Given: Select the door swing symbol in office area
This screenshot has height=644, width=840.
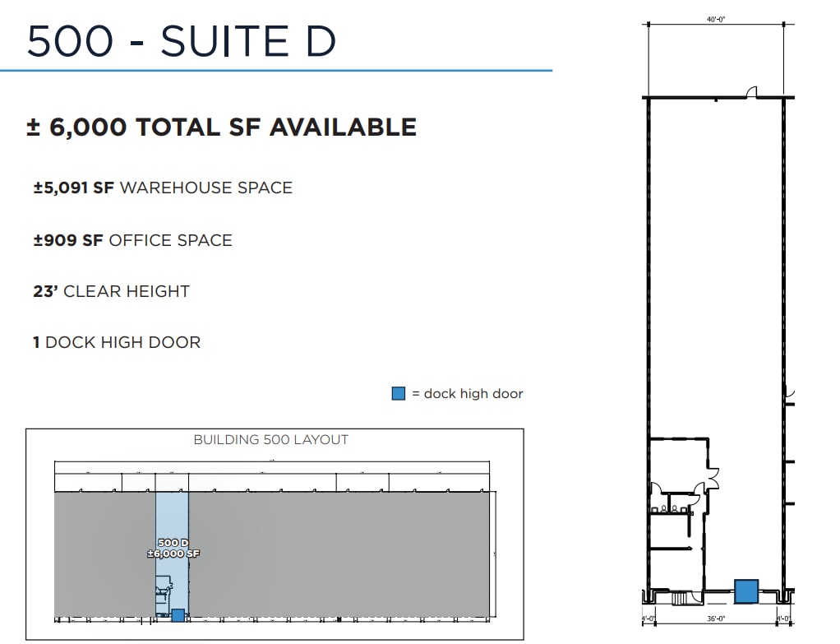Looking at the screenshot, I should click(658, 488).
